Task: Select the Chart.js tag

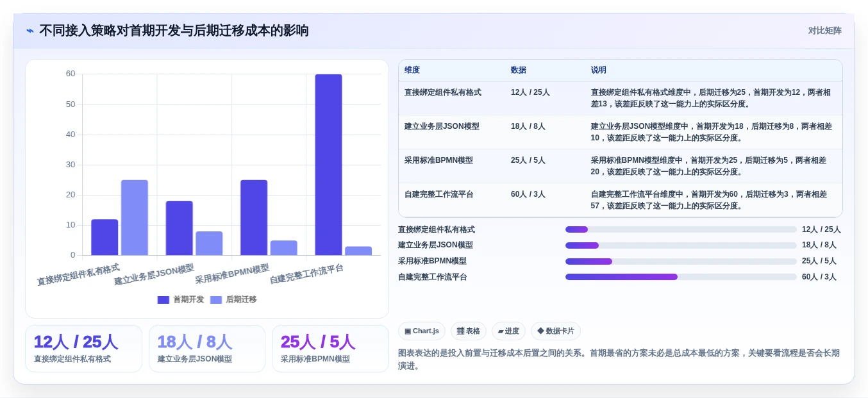Action: tap(422, 331)
